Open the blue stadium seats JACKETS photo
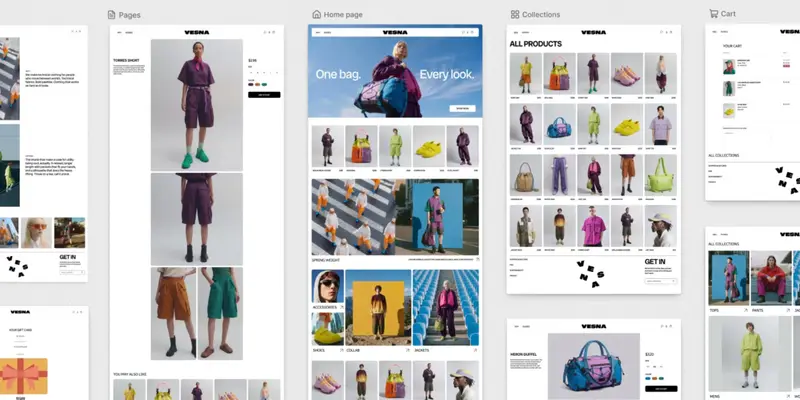Viewport: 800px width, 400px height. click(x=446, y=308)
